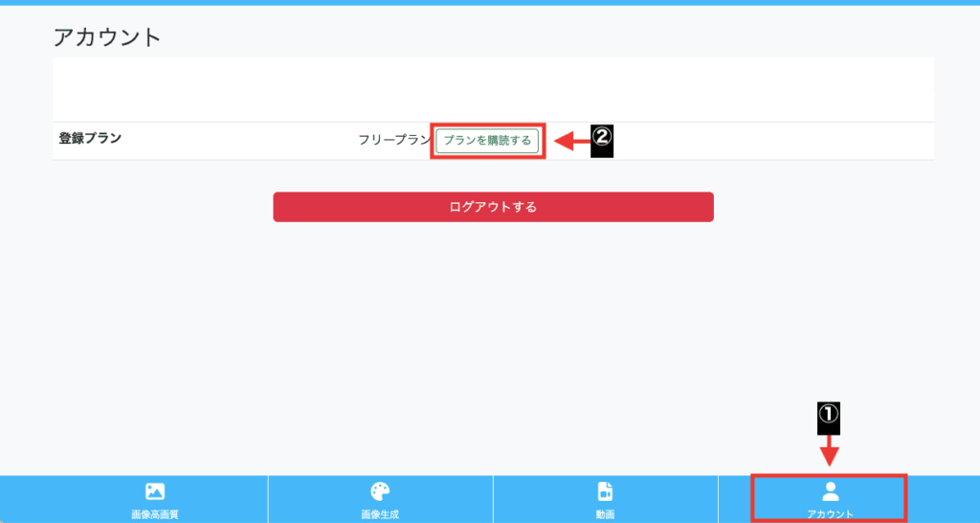Select the アカウント person icon

pyautogui.click(x=830, y=491)
